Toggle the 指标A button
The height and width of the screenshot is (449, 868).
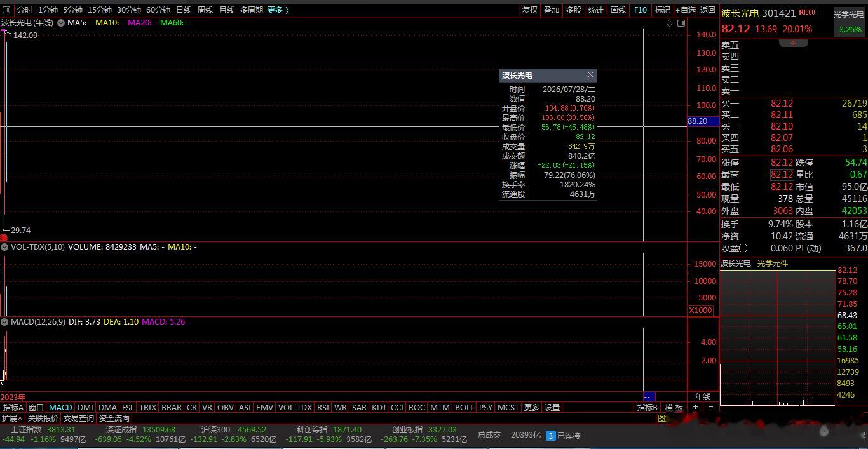(x=13, y=407)
